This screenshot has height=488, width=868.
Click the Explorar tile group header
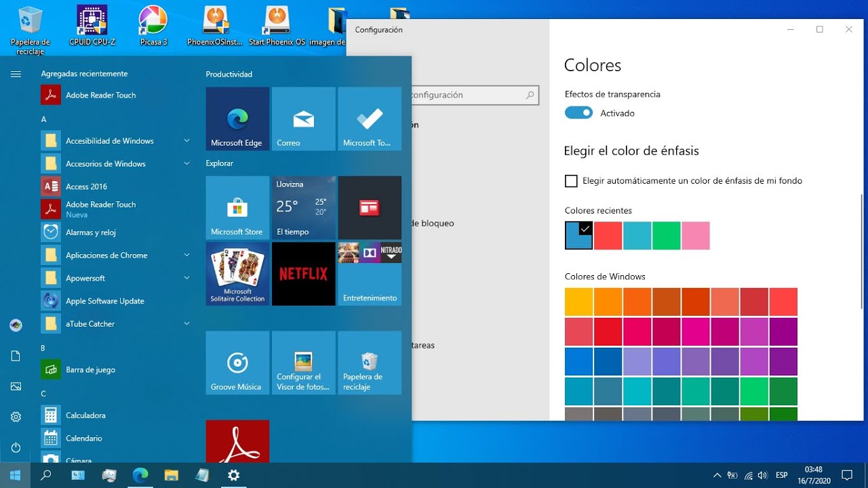220,163
